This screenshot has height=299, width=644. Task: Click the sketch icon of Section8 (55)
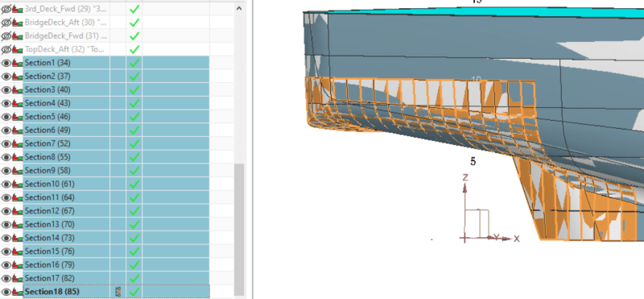[17, 157]
